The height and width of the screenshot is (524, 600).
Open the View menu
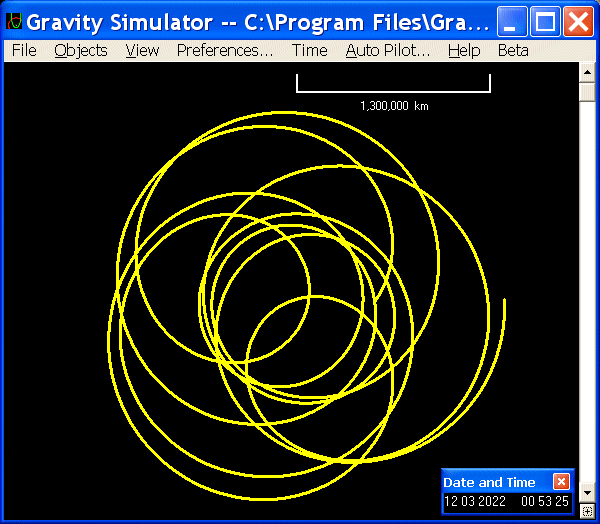[x=142, y=51]
